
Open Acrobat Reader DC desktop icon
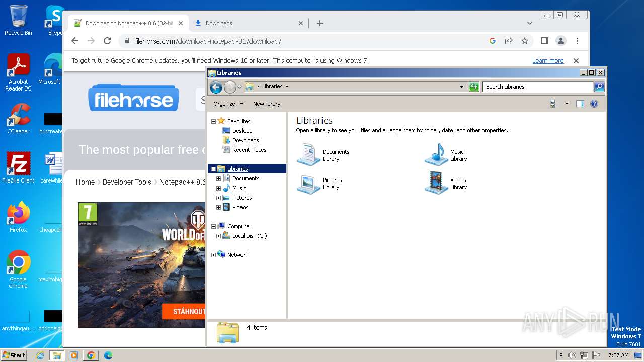point(18,72)
